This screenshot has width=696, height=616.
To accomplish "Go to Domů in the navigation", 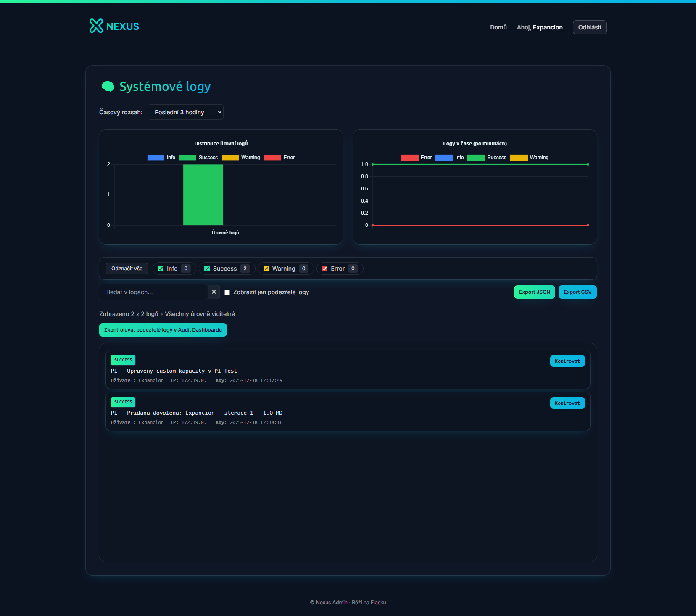I will coord(498,27).
